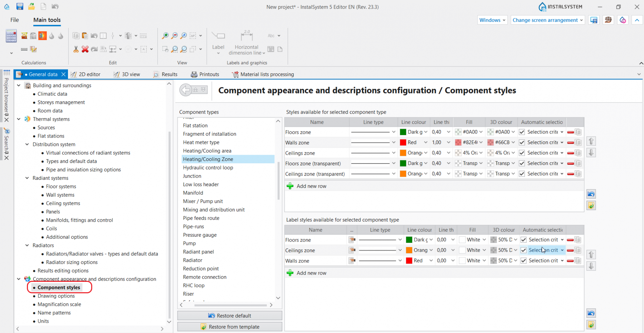Uncheck Selection criteria for Floors zone transparent
Screen dimensions: 644x333
[x=522, y=163]
